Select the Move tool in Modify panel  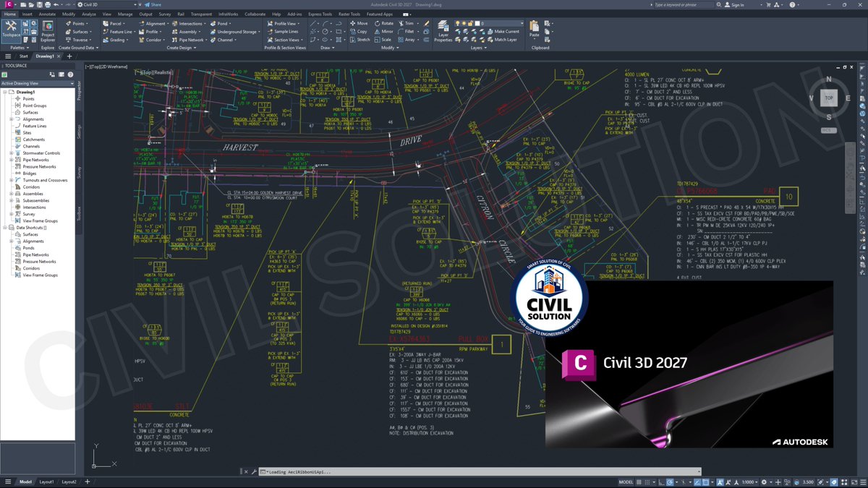coord(359,23)
